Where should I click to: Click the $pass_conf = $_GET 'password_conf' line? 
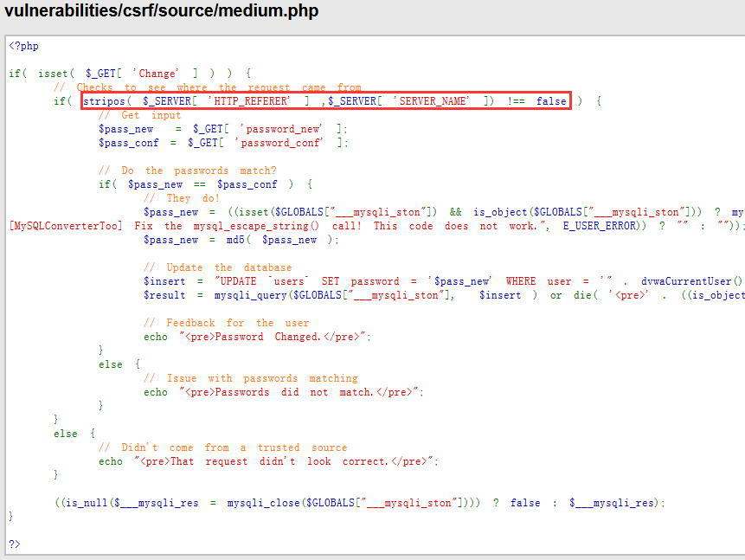coord(223,143)
